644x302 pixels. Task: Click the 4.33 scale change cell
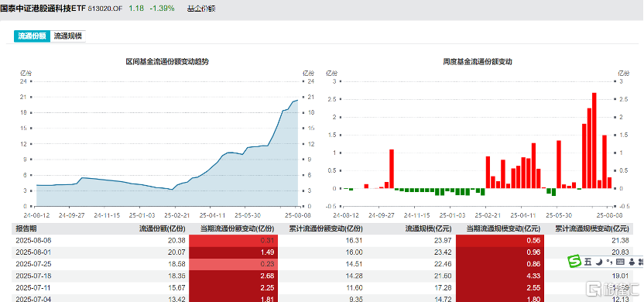500,276
